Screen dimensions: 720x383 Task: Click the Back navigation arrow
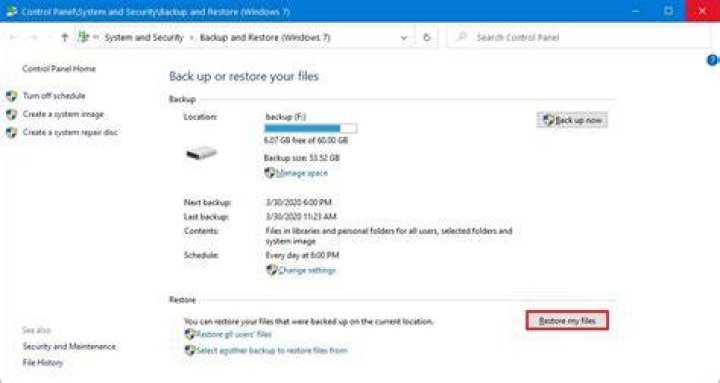tap(14, 38)
